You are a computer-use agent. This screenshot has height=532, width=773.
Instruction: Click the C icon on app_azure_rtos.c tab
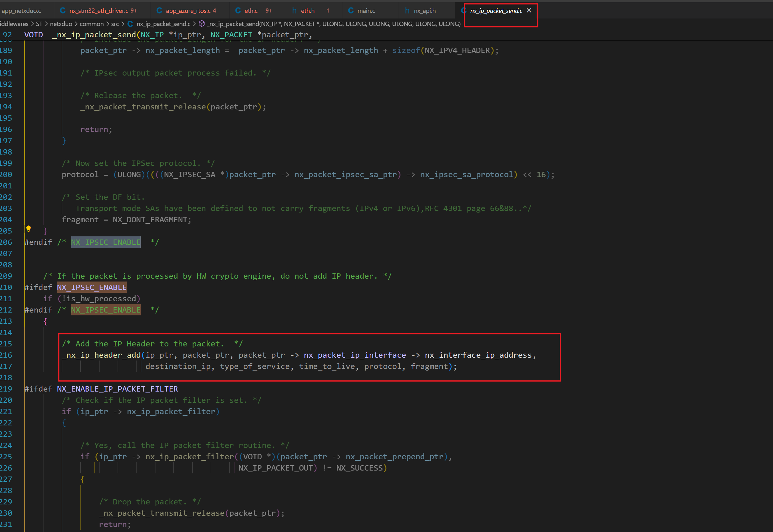point(159,11)
